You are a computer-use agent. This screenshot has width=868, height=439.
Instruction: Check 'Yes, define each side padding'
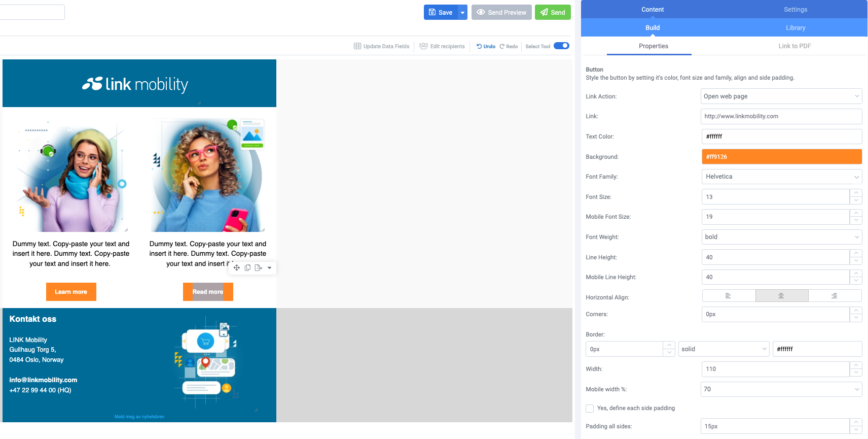coord(590,408)
